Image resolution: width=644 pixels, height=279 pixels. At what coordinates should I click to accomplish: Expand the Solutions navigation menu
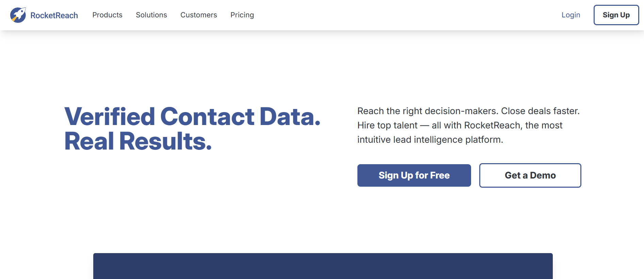(x=151, y=15)
